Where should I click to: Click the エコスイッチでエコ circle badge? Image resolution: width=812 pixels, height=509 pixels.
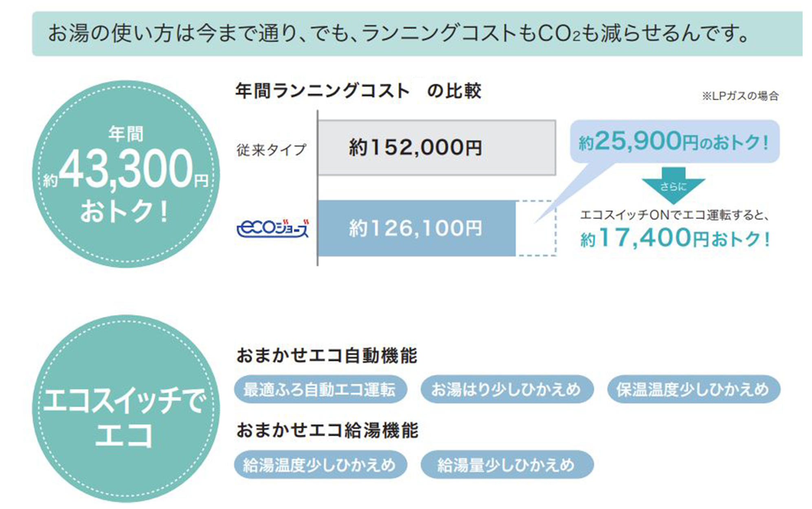tap(126, 408)
